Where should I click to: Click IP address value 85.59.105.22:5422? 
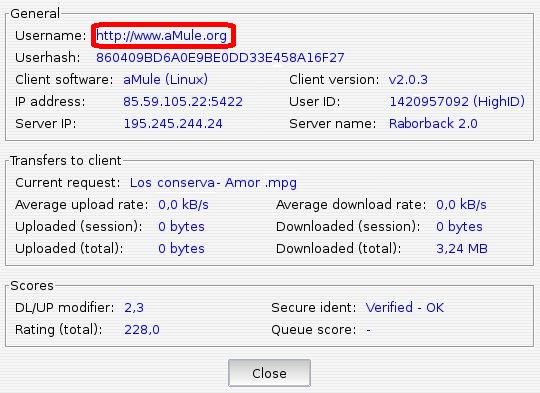(183, 102)
